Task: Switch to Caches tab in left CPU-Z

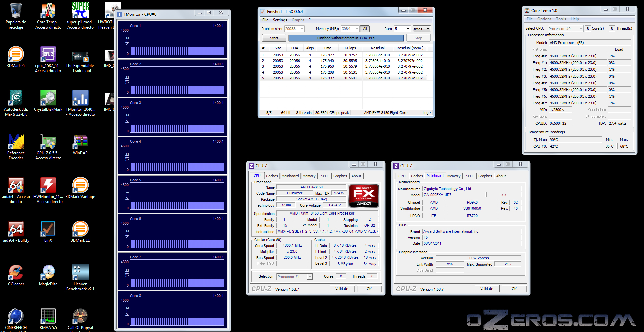Action: point(272,176)
